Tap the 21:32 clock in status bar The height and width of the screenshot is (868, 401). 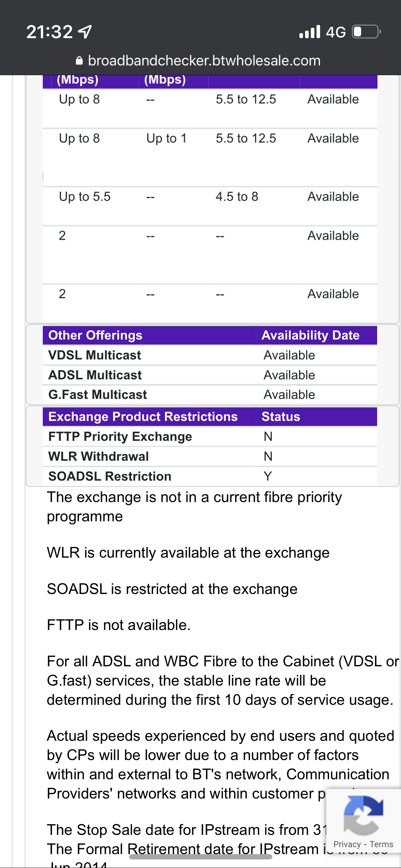(50, 32)
